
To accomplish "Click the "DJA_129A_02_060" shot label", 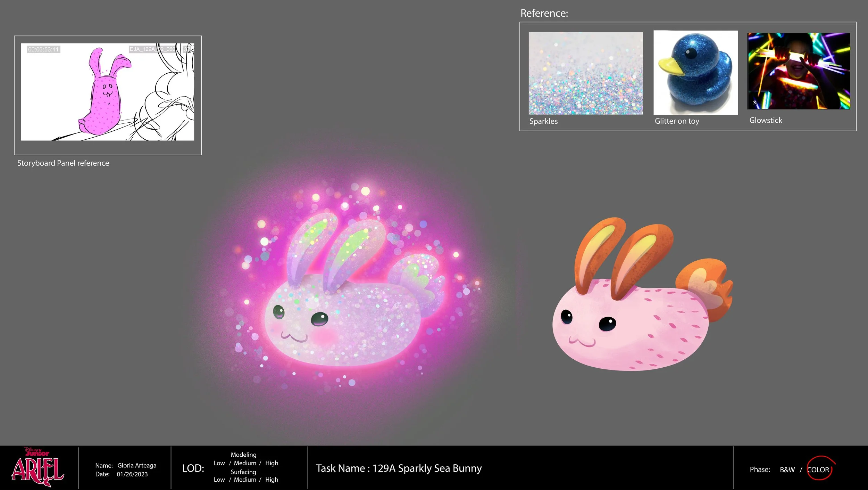I will (x=152, y=49).
